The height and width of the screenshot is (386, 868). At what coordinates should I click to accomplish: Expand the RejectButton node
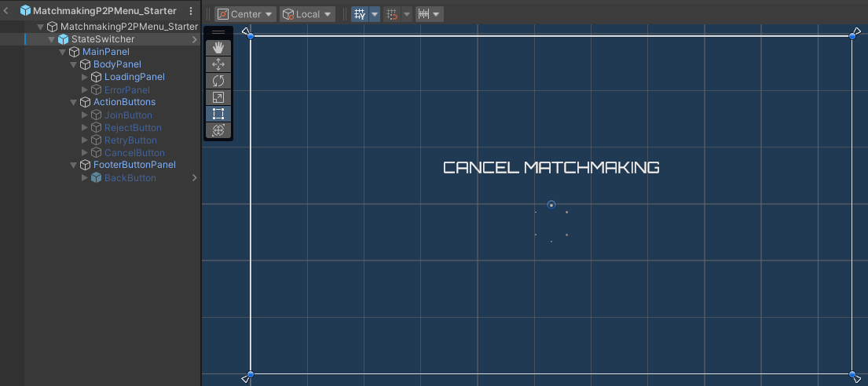(84, 128)
